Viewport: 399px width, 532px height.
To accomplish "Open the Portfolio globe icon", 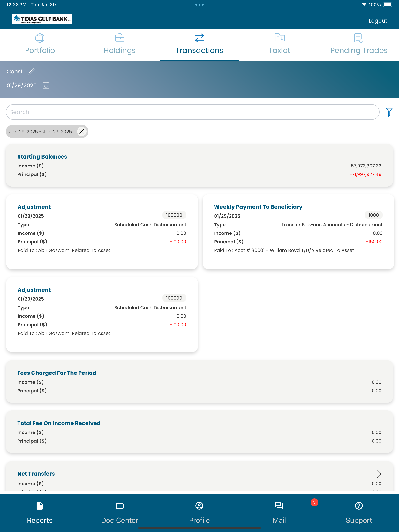I will pos(40,38).
